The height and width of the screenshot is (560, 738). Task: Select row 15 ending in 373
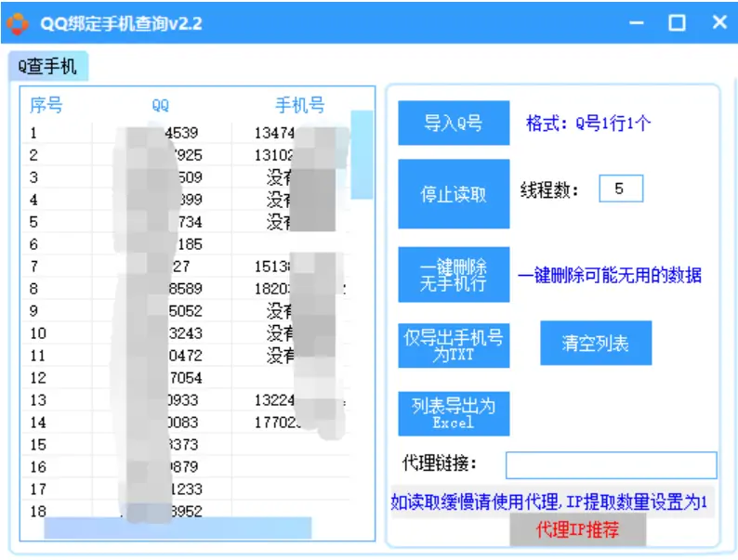click(187, 444)
